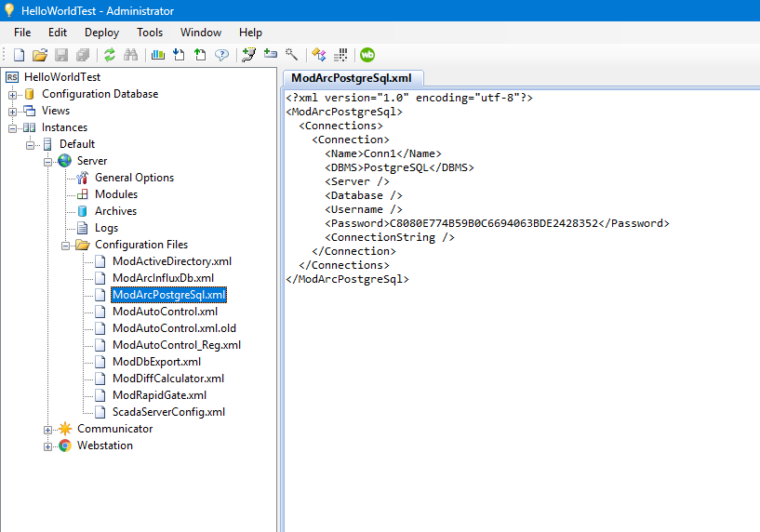Collapse the Server node
The width and height of the screenshot is (760, 532).
[x=47, y=162]
